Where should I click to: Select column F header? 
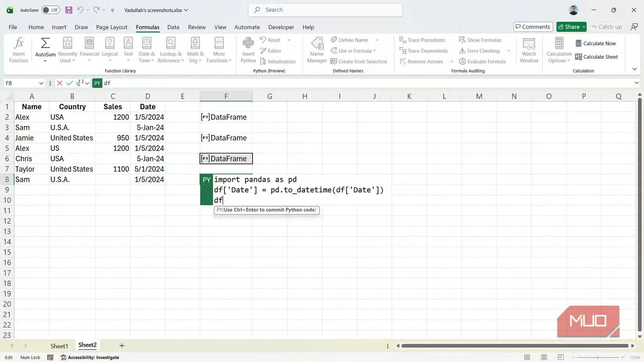click(x=226, y=96)
